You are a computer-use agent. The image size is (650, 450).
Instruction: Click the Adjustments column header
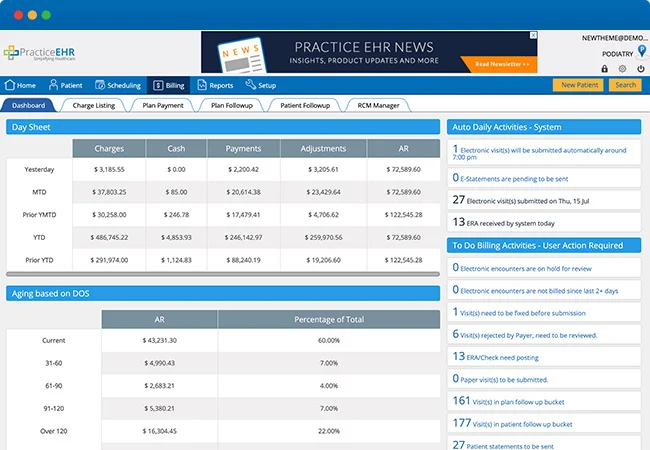[x=323, y=148]
